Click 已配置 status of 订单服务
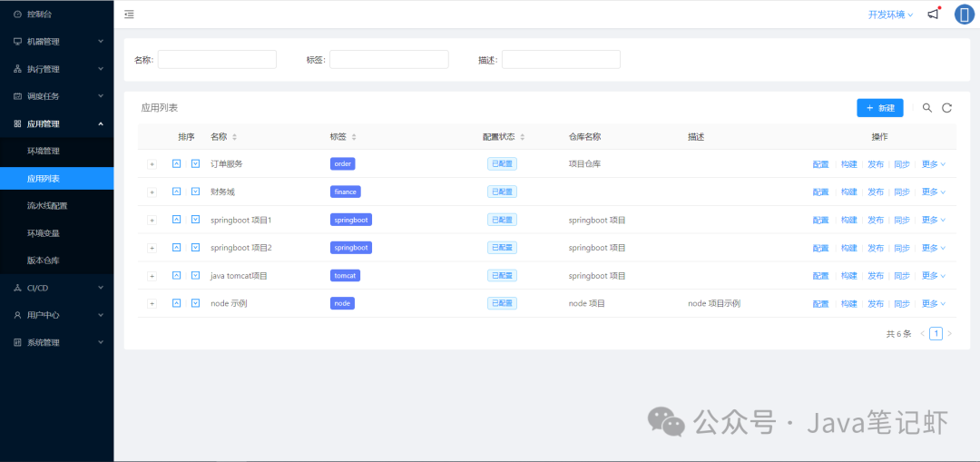The image size is (980, 462). (502, 163)
